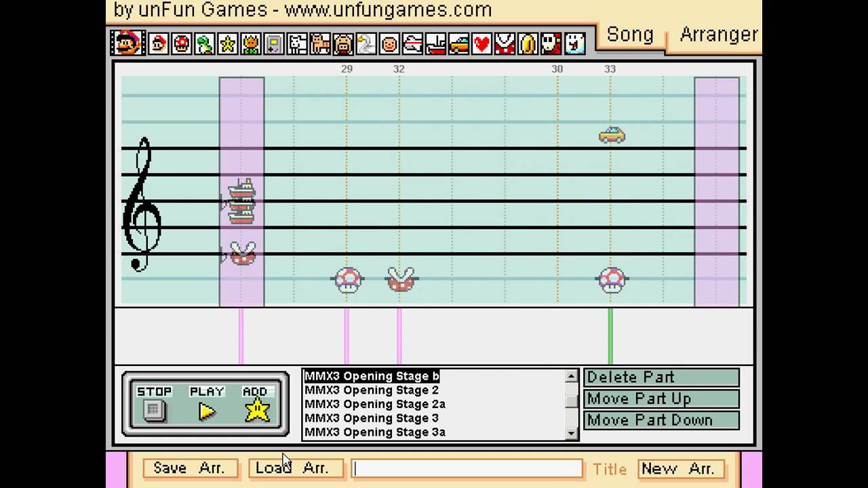
Task: Click the green marker below measure 33
Action: point(610,336)
